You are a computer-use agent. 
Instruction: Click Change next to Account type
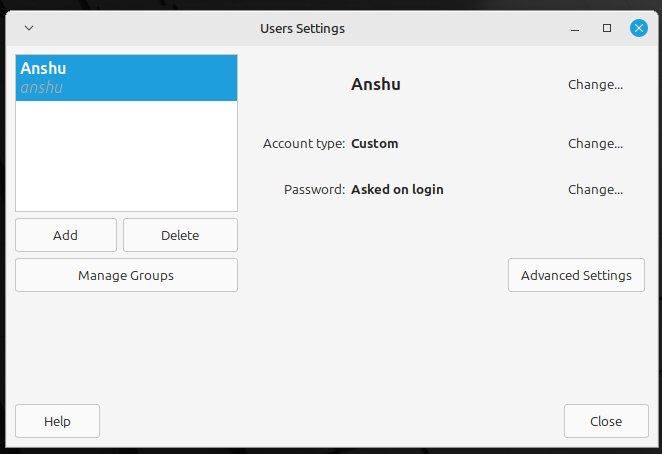[x=595, y=143]
